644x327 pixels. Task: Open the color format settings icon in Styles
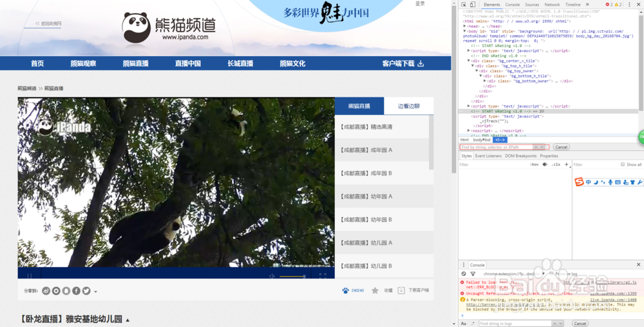coord(545,164)
